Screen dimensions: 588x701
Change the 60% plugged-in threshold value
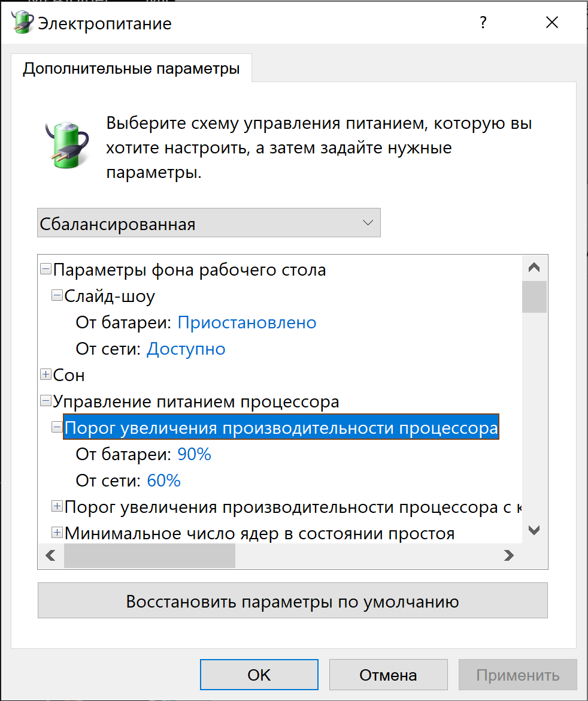tap(163, 481)
